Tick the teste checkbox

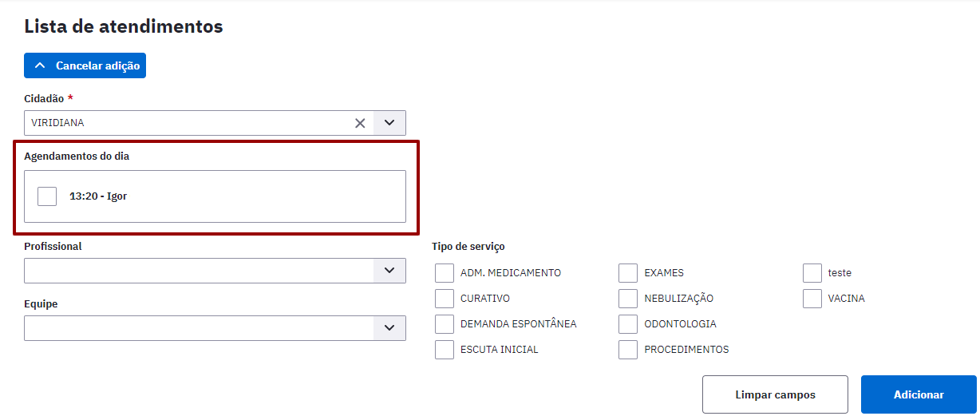[x=812, y=273]
